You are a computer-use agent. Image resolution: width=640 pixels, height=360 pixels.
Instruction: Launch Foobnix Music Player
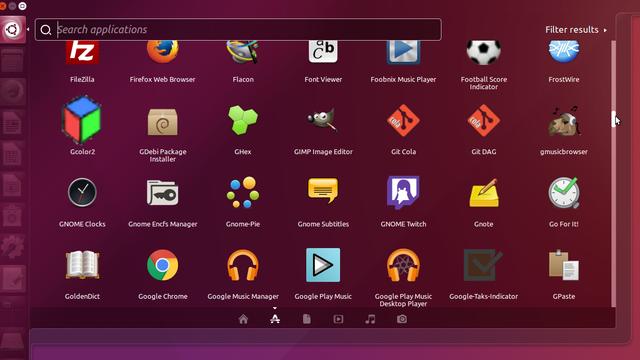point(403,53)
